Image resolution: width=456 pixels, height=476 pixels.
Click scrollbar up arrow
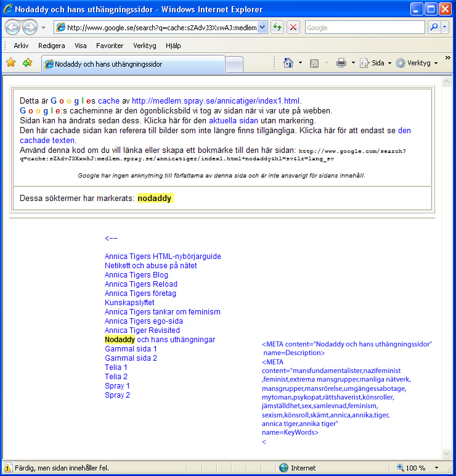coord(446,81)
